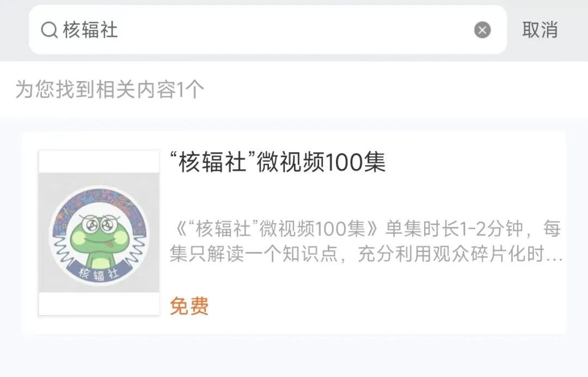Open the “核辐社”微视频100集 title

278,162
